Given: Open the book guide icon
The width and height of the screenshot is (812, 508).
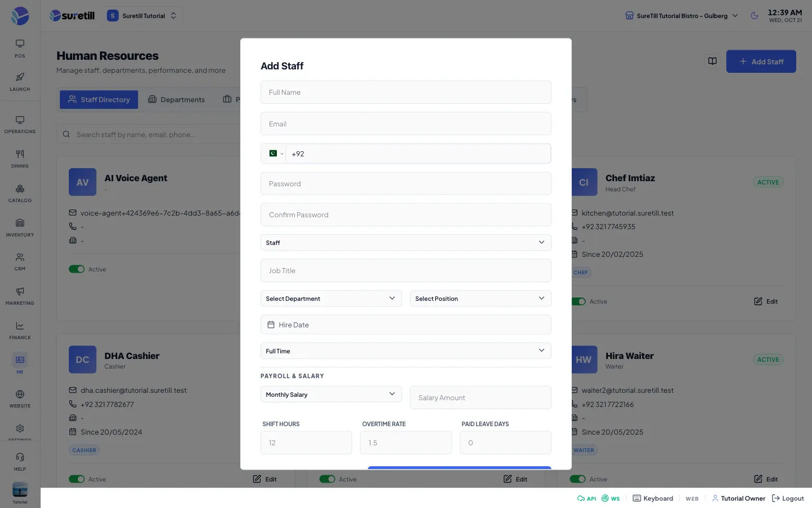Looking at the screenshot, I should [x=712, y=61].
